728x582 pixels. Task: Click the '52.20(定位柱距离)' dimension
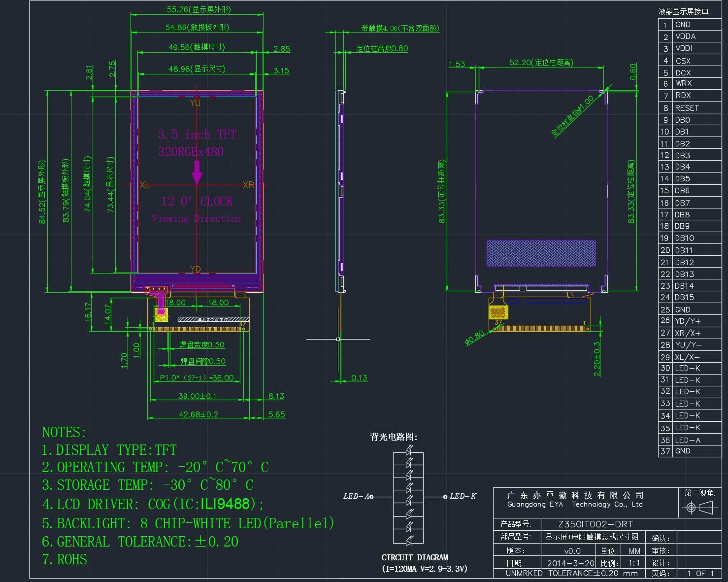click(541, 62)
